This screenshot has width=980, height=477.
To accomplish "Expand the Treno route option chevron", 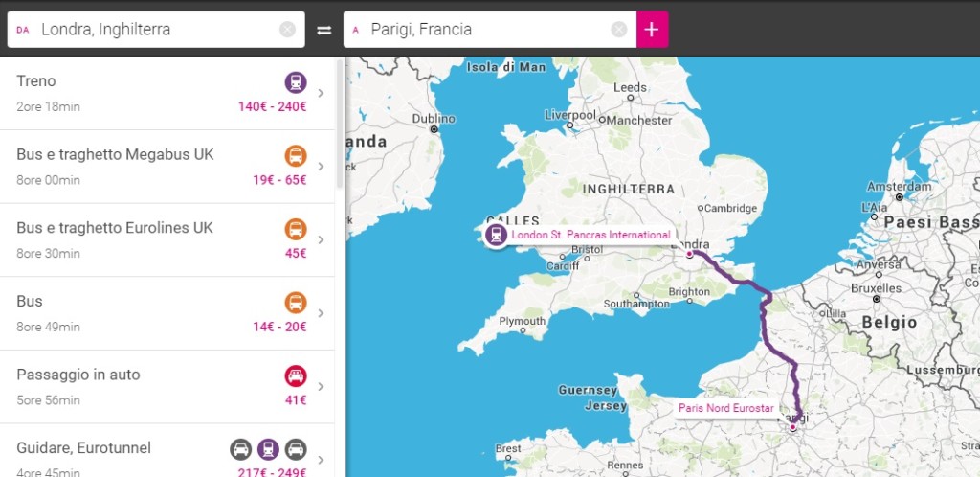I will click(x=322, y=93).
